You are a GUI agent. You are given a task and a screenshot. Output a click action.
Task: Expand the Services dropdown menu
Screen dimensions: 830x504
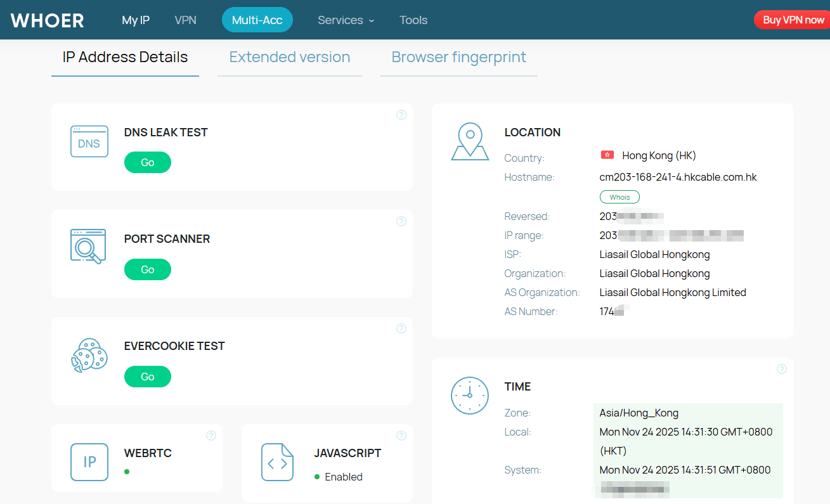point(346,20)
